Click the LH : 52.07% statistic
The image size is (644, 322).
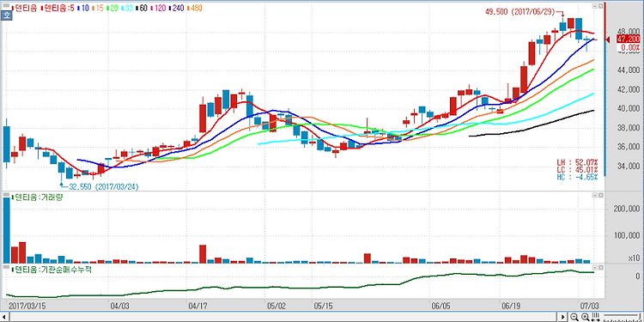tap(577, 162)
